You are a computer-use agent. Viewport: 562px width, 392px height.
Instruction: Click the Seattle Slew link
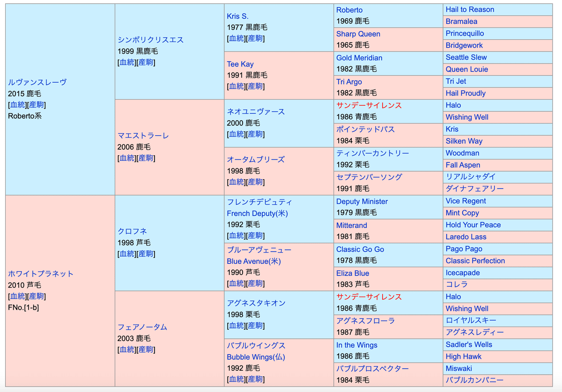[x=466, y=57]
